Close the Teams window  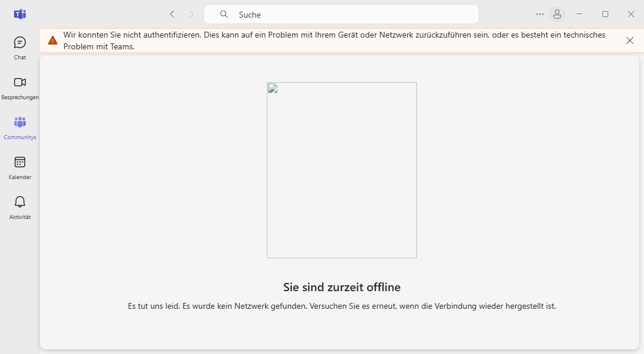click(x=631, y=15)
